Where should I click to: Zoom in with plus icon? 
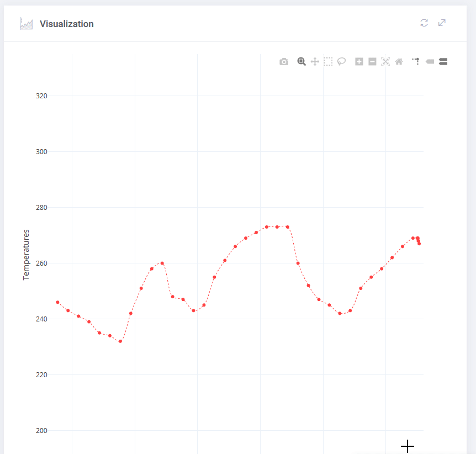pos(359,62)
